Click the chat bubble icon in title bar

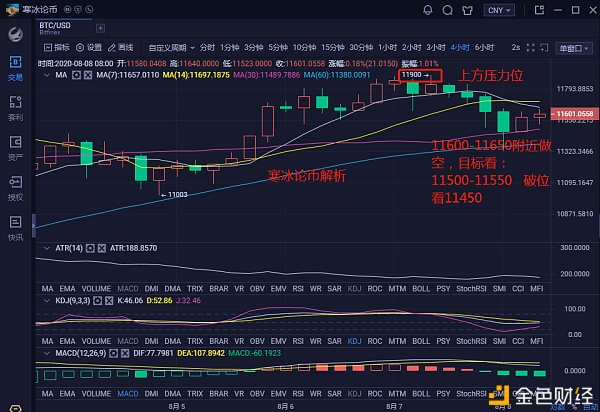(x=447, y=10)
